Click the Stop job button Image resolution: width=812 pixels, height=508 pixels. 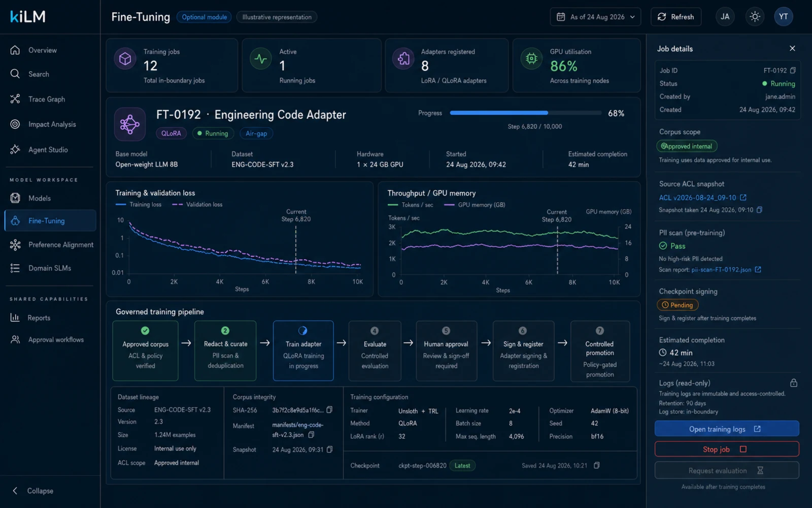(x=727, y=449)
